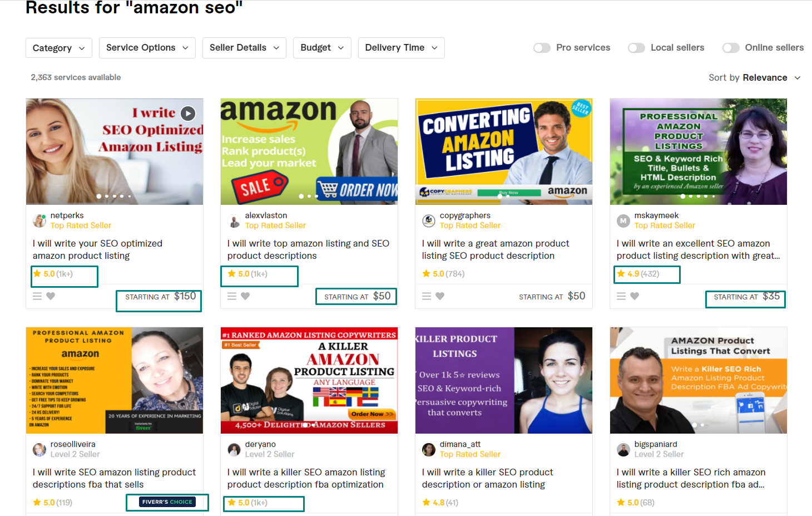Click the copygraphers seller avatar icon
Screen dimensions: 812x516
429,220
